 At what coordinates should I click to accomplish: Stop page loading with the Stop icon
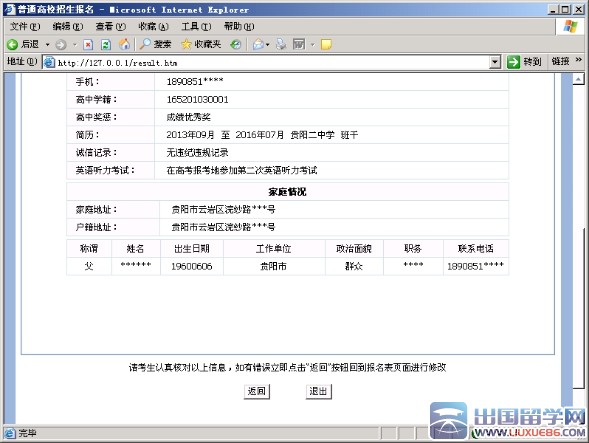click(x=88, y=45)
